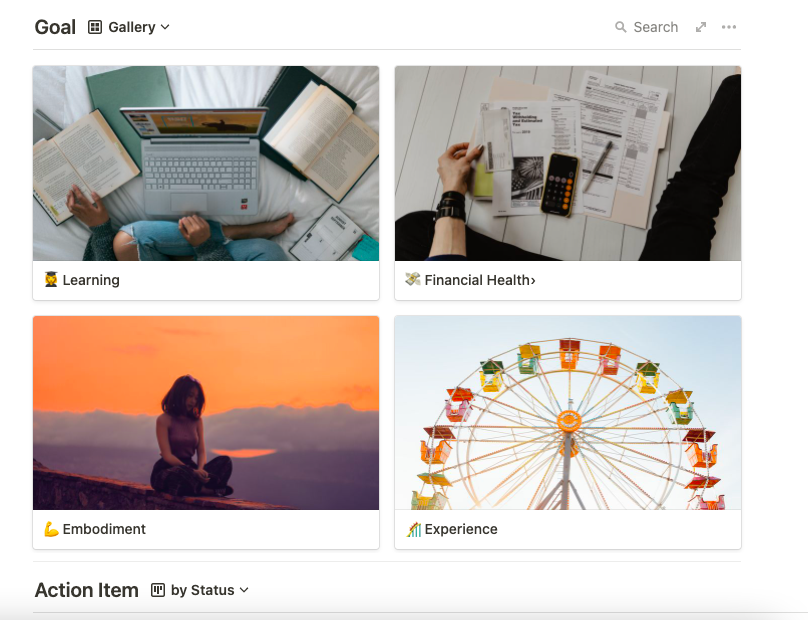Click the Search magnifying glass icon
Image resolution: width=808 pixels, height=620 pixels.
[x=621, y=27]
